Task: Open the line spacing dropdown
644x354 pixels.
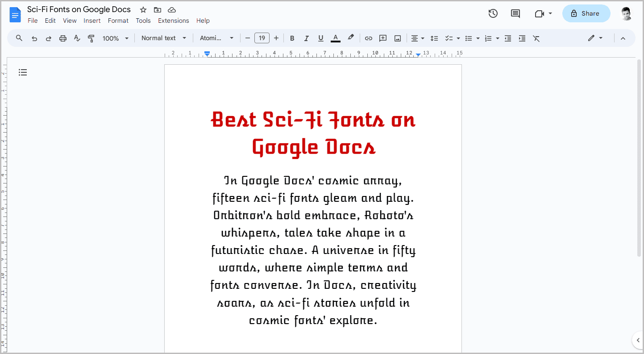Action: coord(434,38)
